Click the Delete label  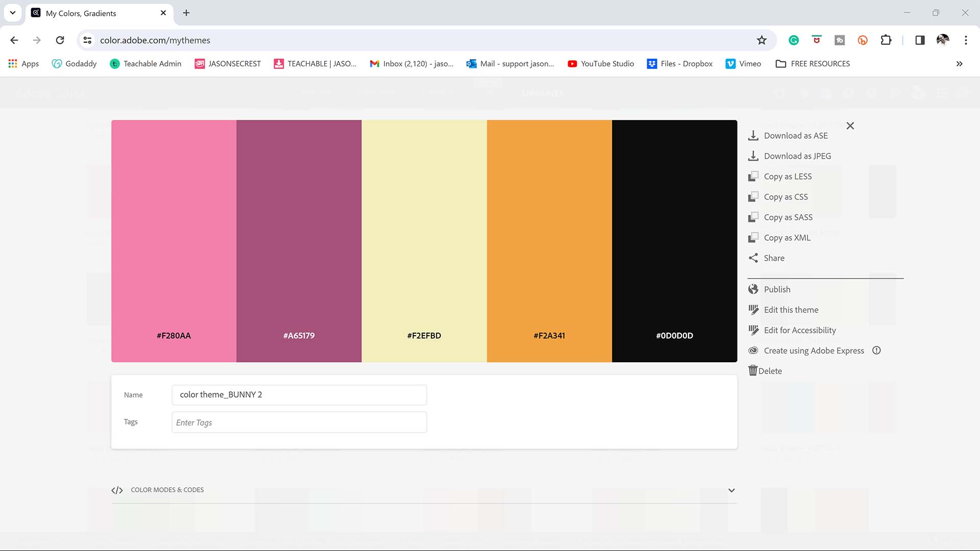770,371
